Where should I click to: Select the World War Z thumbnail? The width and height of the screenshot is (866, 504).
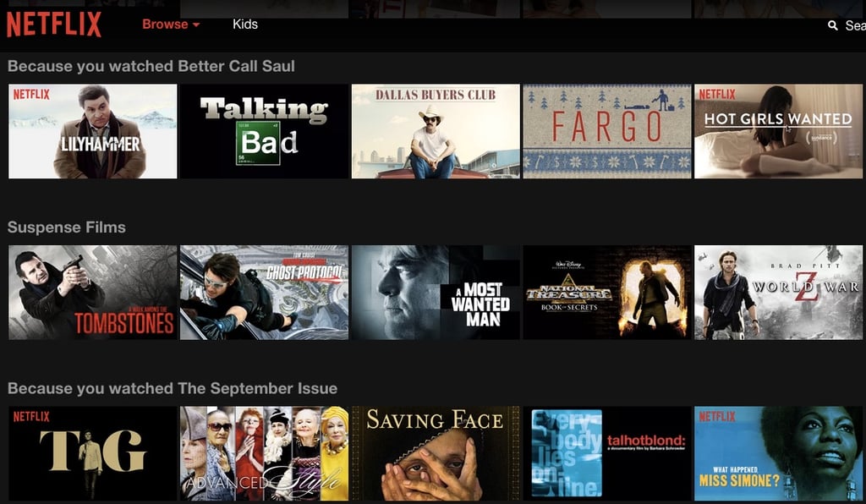pos(778,293)
